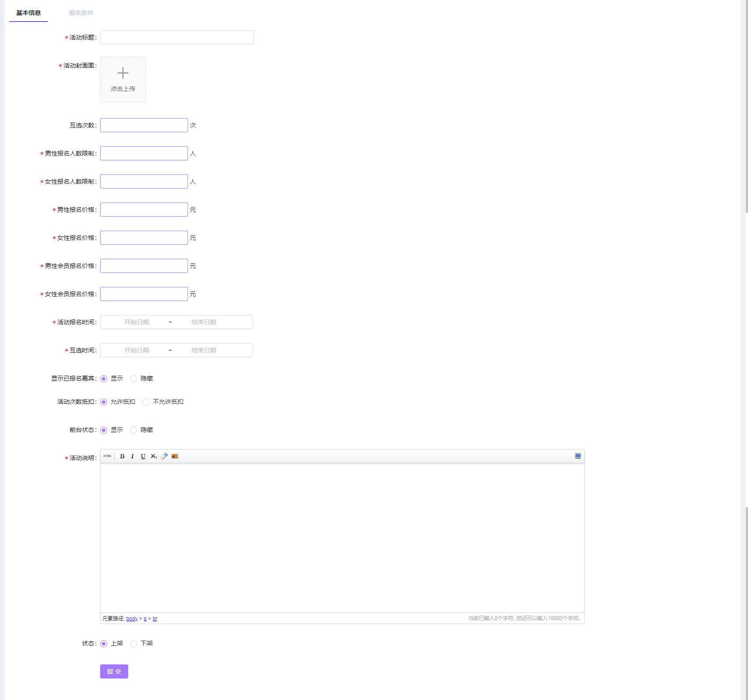Click body link in element path
The image size is (748, 700).
(x=132, y=619)
